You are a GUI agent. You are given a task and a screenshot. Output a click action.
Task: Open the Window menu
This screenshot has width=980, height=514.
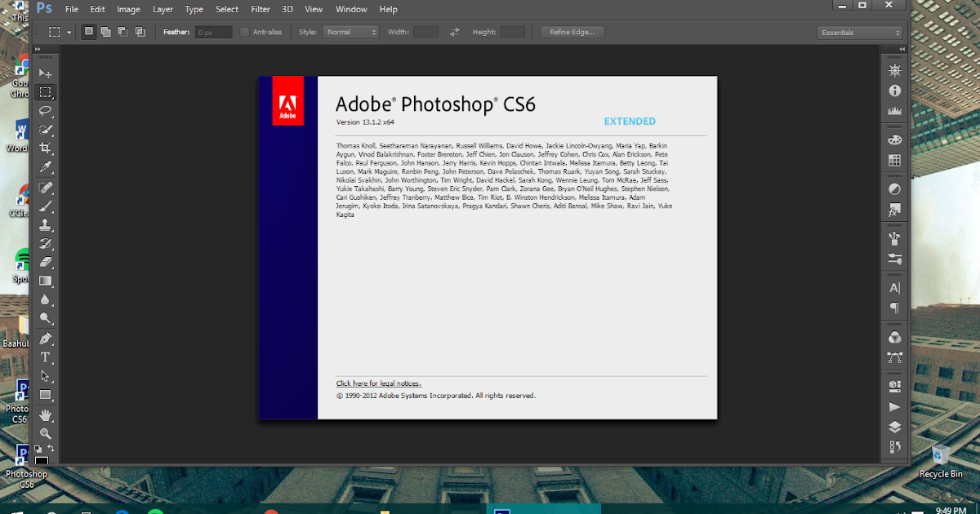coord(351,9)
